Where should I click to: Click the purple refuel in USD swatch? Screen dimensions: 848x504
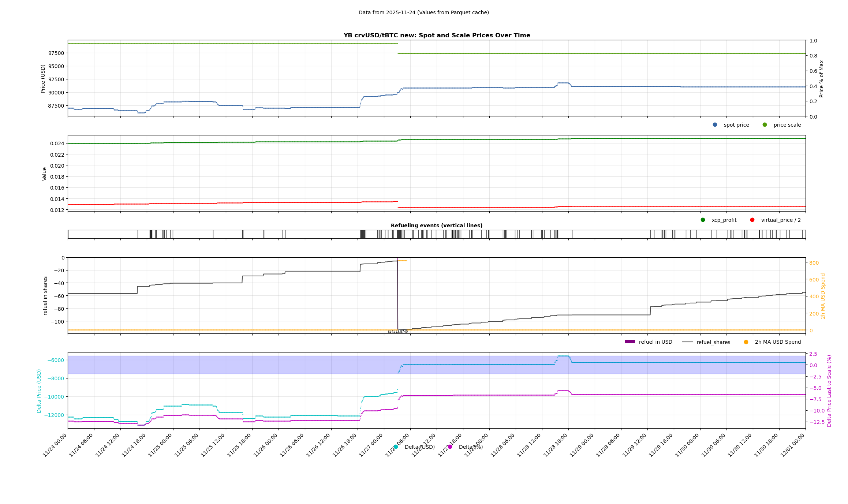630,342
